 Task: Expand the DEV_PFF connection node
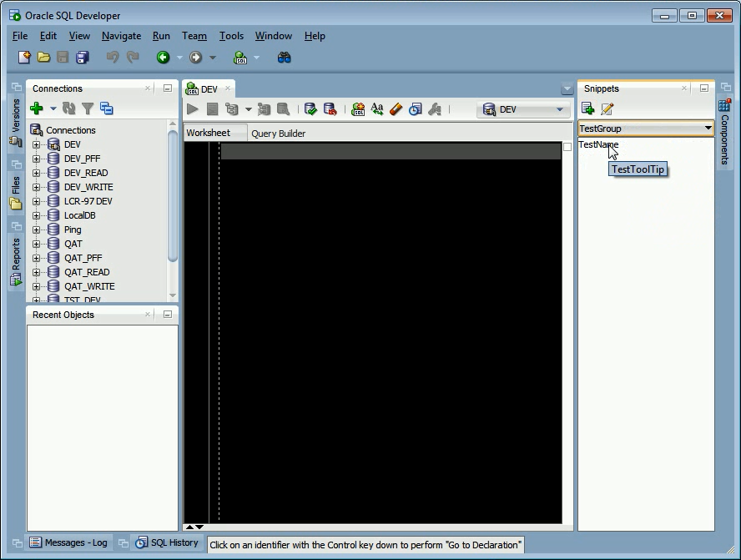point(36,159)
